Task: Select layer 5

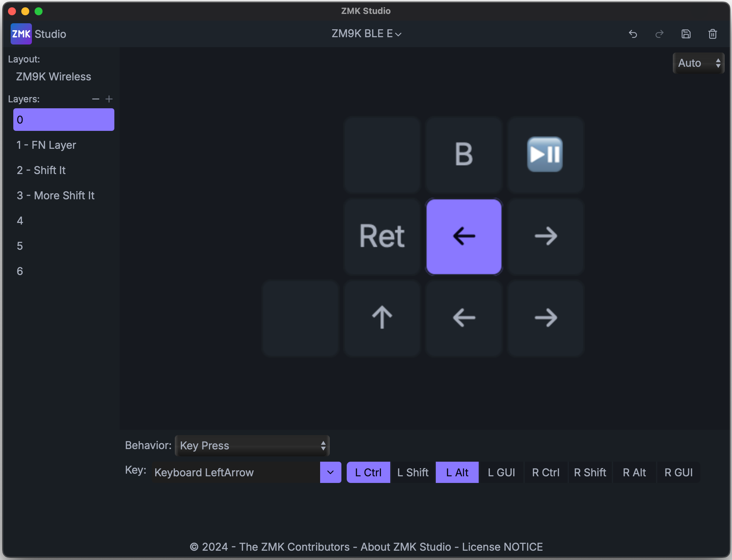Action: click(64, 246)
